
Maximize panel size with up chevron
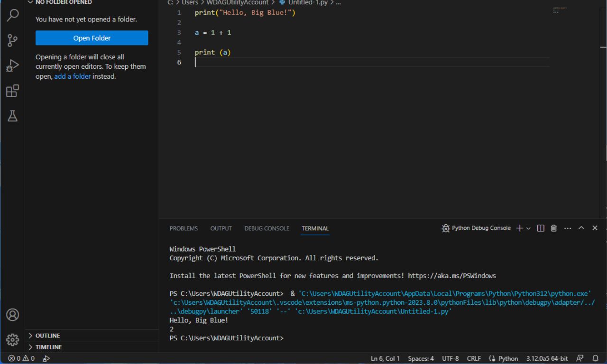[581, 228]
